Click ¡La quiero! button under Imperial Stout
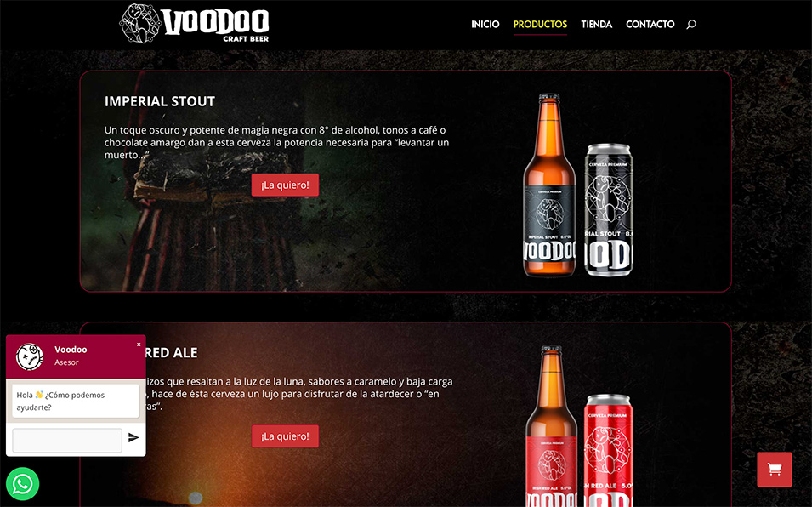 point(285,185)
